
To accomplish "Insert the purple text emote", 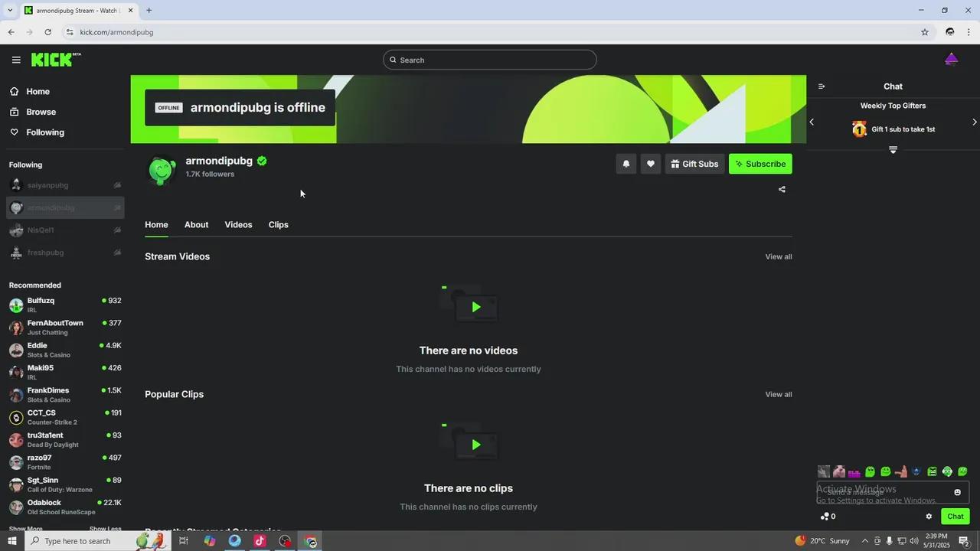I will [x=854, y=473].
